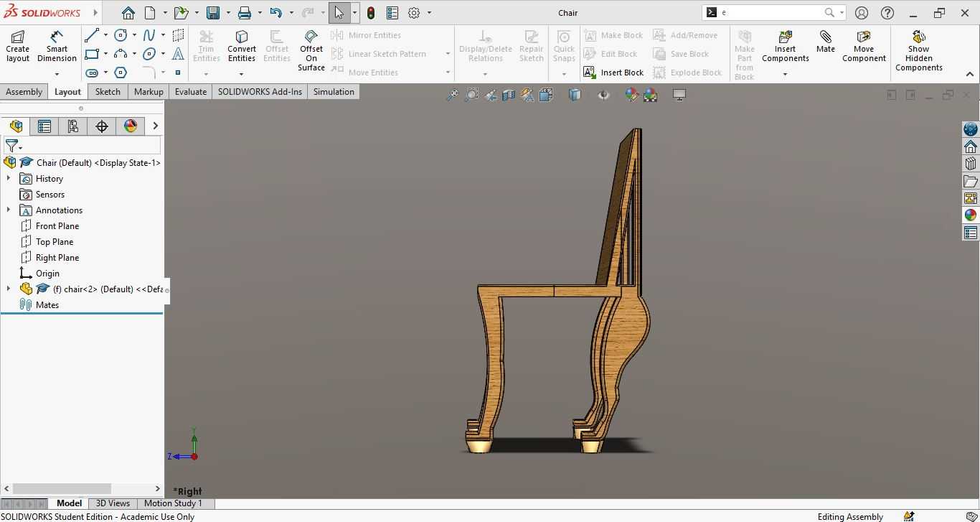This screenshot has height=522, width=980.
Task: Select the Smart Dimension tool
Action: pyautogui.click(x=57, y=47)
